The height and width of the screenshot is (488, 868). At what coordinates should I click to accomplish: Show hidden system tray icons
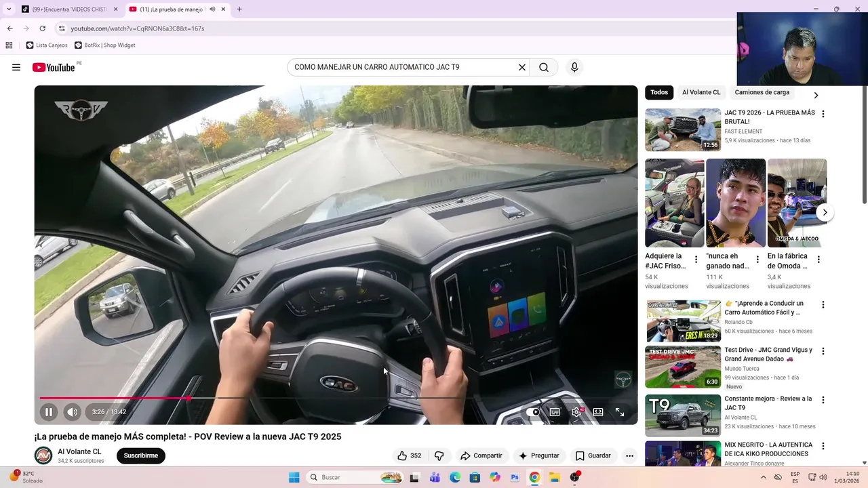coord(764,477)
